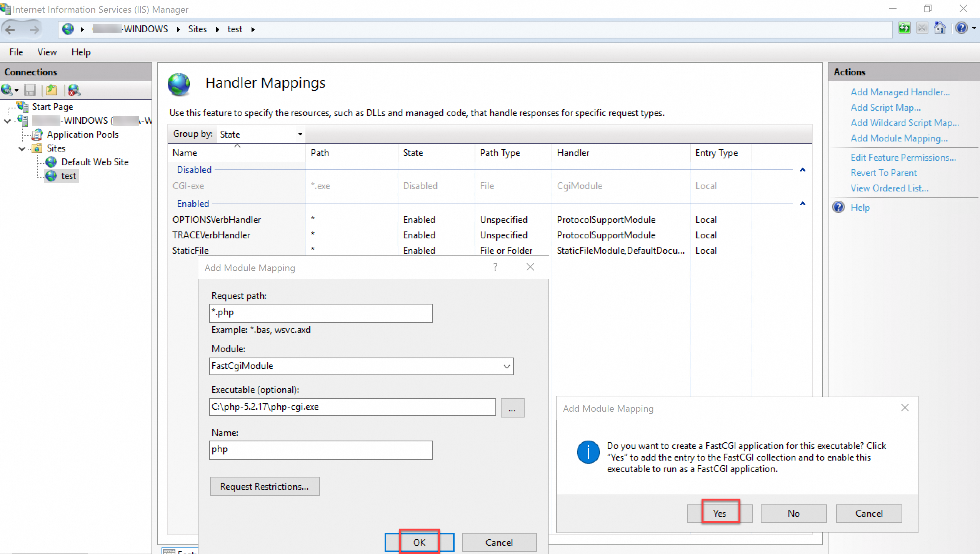Click OK in Add Module Mapping

(419, 542)
